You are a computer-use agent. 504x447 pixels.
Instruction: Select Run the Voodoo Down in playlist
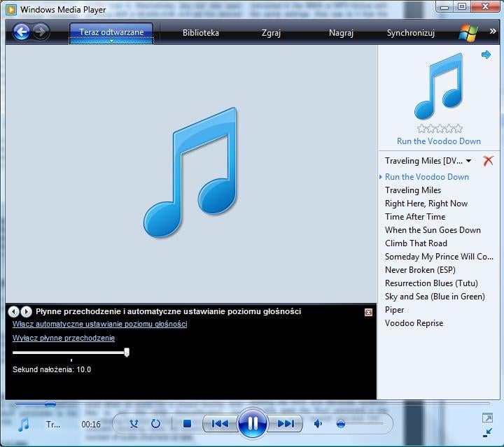point(427,177)
